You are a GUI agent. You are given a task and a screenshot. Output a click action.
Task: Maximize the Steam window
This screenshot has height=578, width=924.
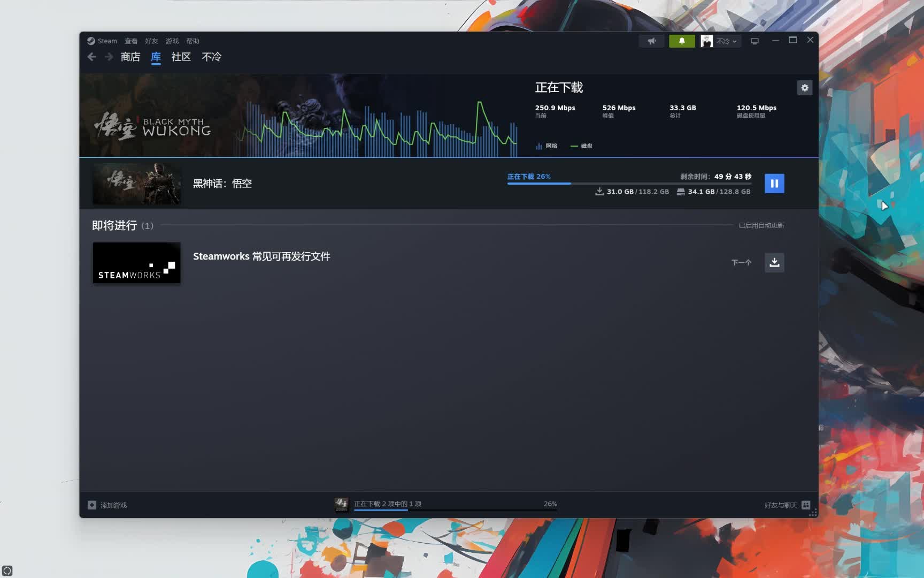click(x=793, y=40)
